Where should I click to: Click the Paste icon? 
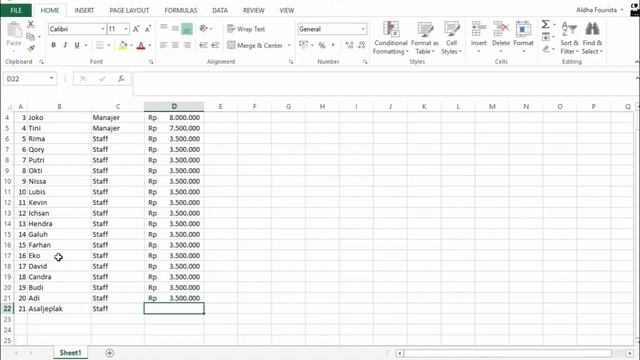click(x=14, y=30)
